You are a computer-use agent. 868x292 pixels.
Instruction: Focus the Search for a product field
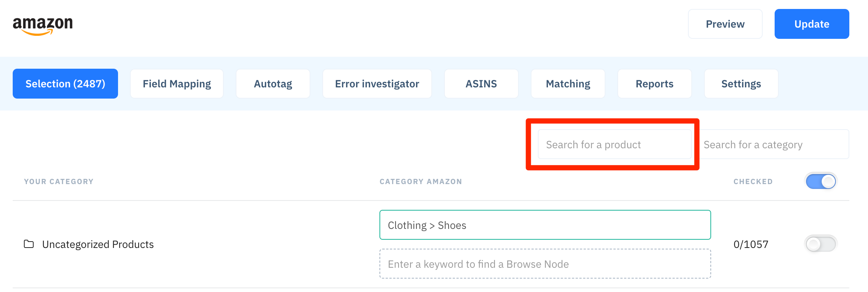click(x=614, y=144)
